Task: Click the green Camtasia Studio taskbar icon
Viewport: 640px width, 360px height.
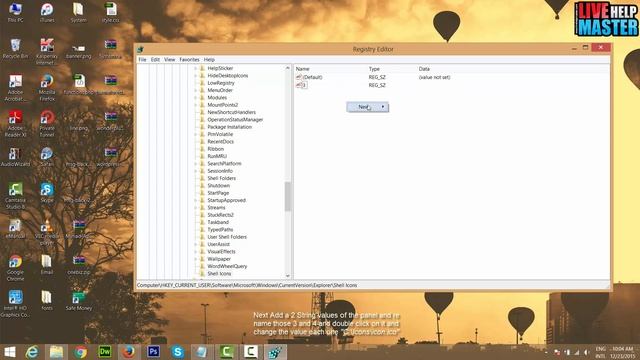Action: [226, 352]
